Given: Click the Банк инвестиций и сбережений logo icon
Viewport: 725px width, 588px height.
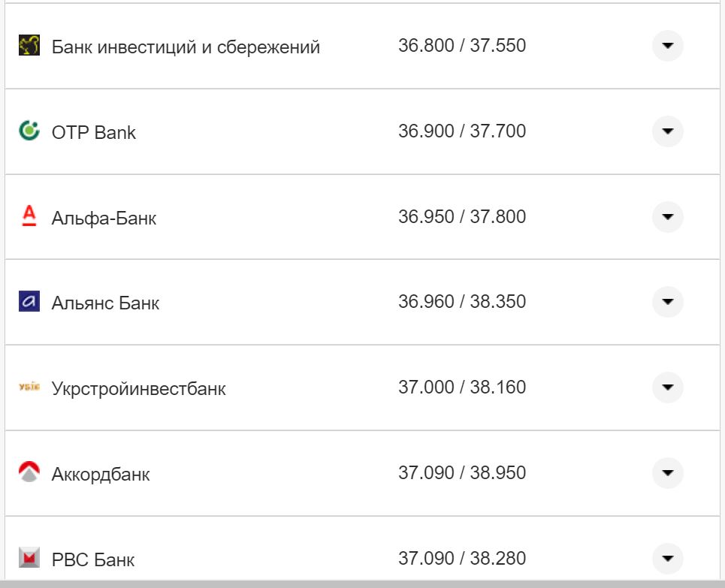Looking at the screenshot, I should pyautogui.click(x=29, y=46).
